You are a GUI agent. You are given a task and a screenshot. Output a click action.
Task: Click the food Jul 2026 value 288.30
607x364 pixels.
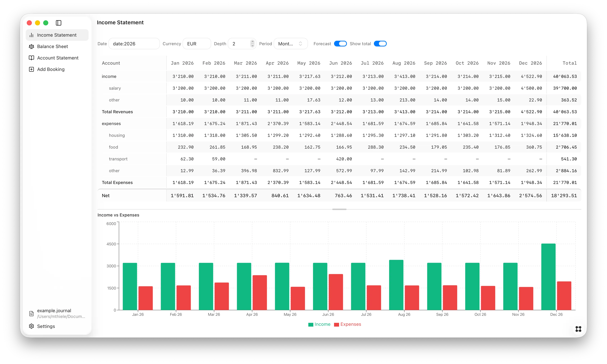(375, 147)
